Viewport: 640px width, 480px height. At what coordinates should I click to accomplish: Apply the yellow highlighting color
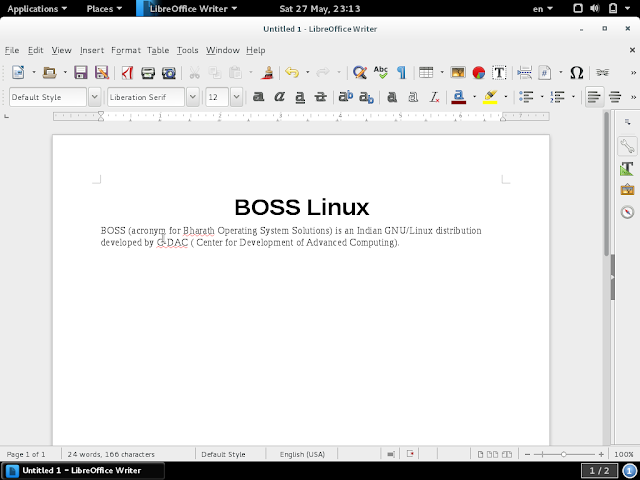(490, 97)
